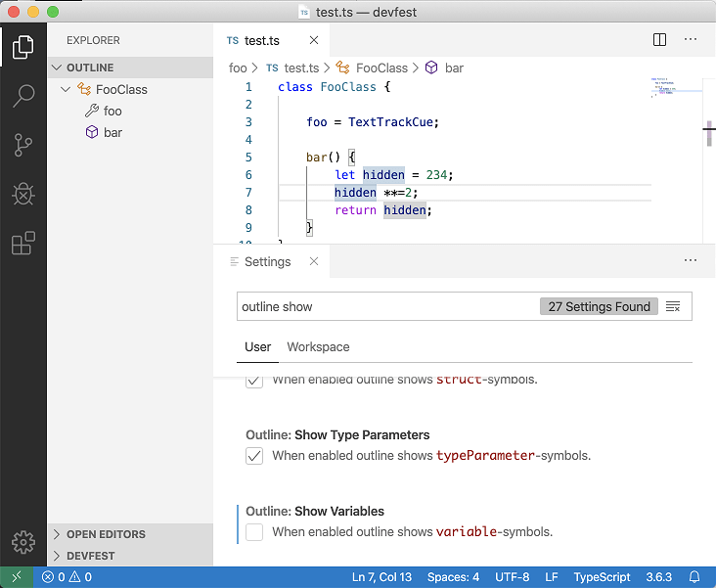The image size is (716, 588).
Task: Click the split editor icon
Action: coord(659,40)
